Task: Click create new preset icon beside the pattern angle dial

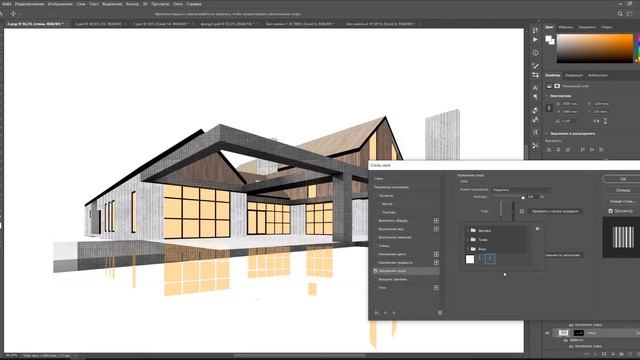Action: [x=522, y=211]
